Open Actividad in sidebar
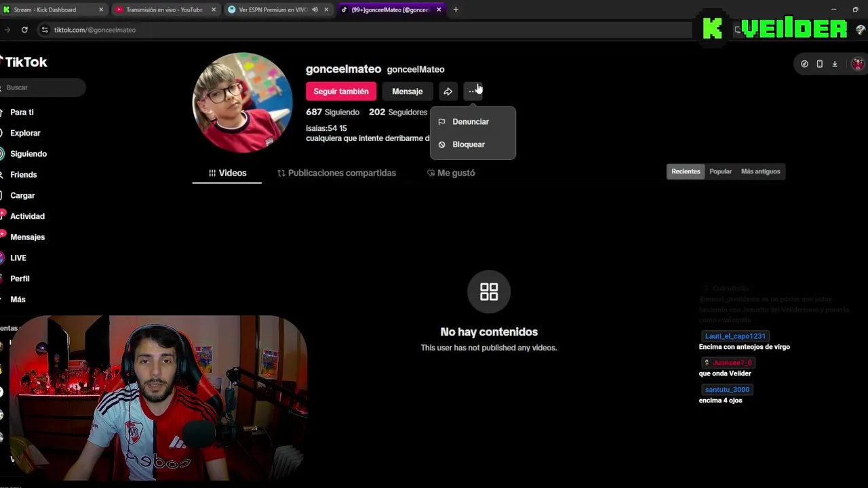The height and width of the screenshot is (488, 868). (27, 216)
